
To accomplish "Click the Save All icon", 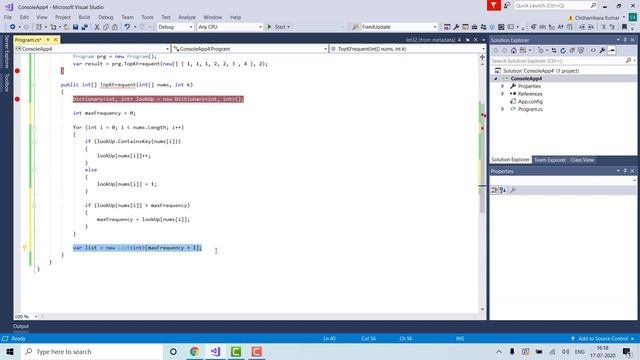I will point(85,27).
